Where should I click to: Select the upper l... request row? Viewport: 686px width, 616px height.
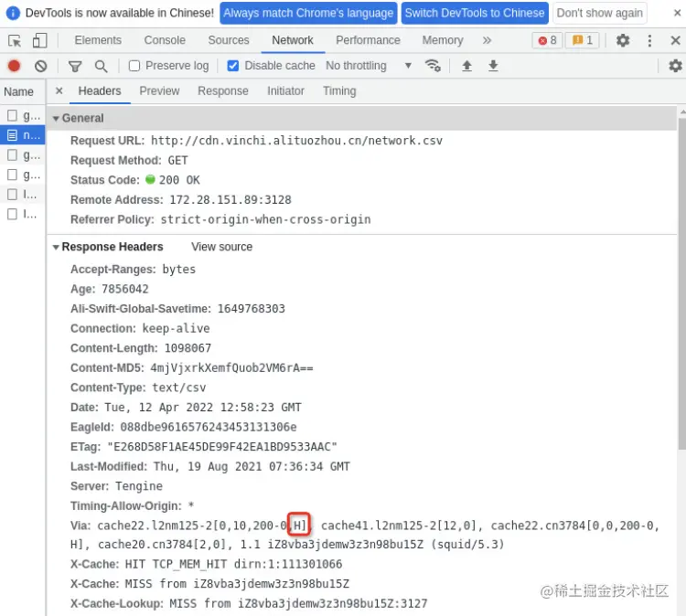pyautogui.click(x=22, y=194)
